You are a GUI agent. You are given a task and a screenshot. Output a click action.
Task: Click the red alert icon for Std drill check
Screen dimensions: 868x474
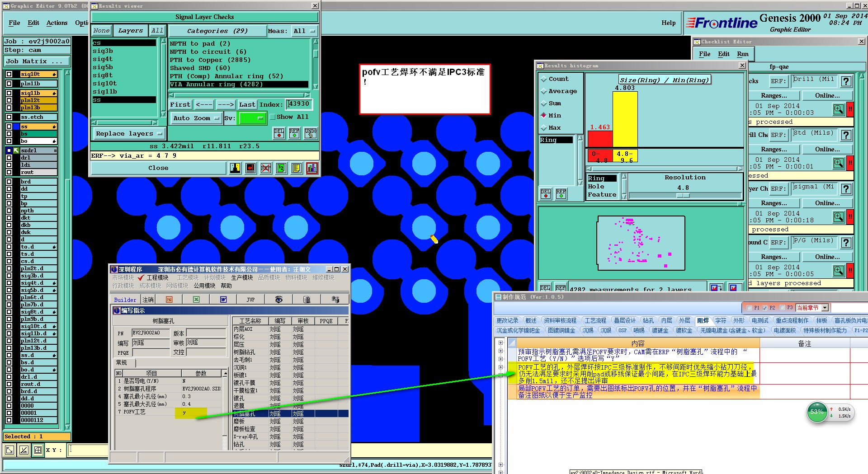[850, 163]
